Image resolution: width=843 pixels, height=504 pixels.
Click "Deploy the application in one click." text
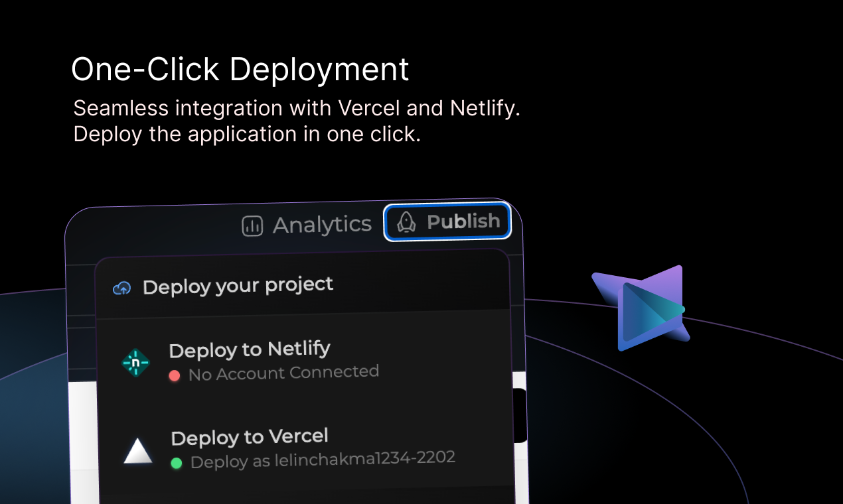coord(247,134)
